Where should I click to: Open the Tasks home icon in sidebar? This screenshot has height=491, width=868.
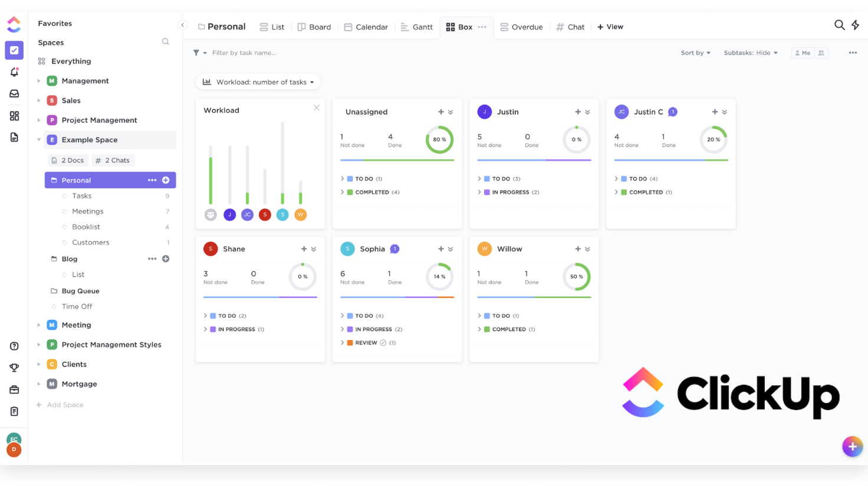pyautogui.click(x=14, y=50)
